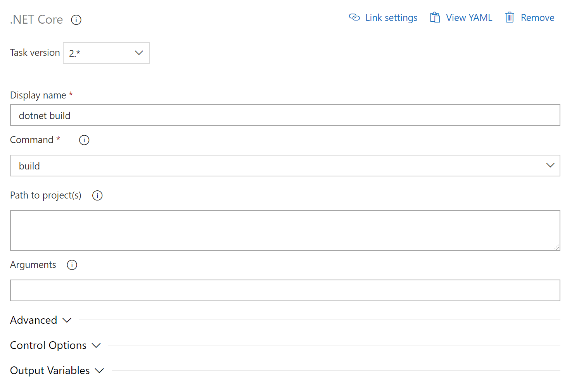This screenshot has width=572, height=392.
Task: Click the chevron arrow next to Advanced
Action: click(67, 320)
